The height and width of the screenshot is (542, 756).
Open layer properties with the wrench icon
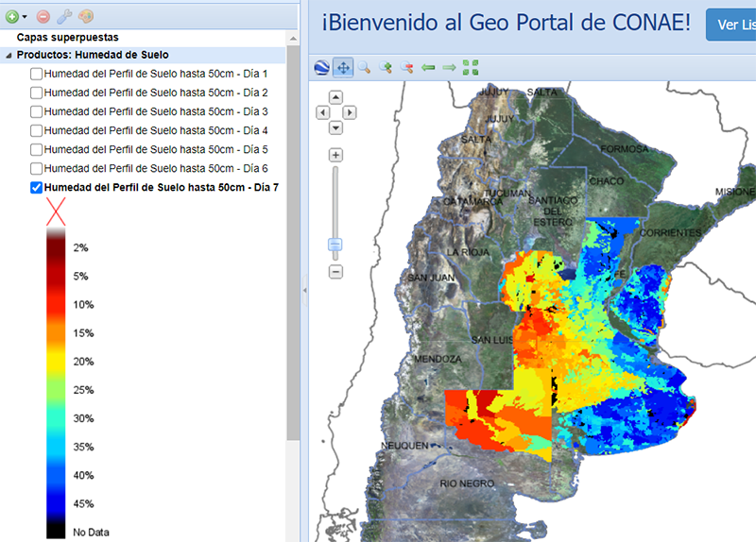(64, 16)
